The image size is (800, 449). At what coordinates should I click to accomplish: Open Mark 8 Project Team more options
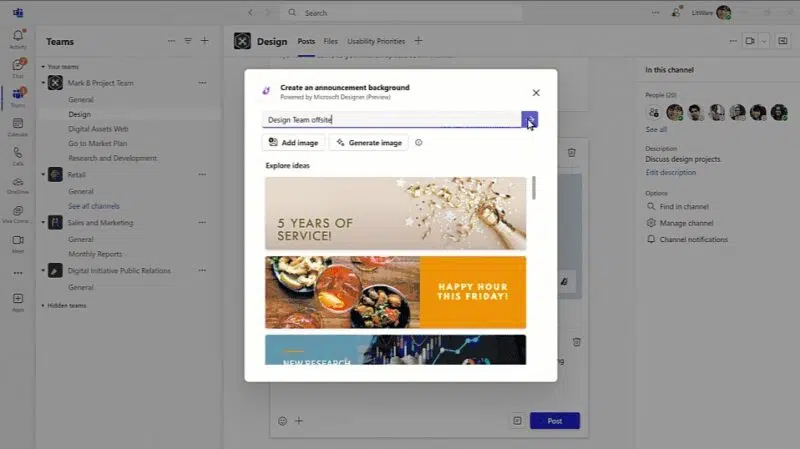[203, 83]
